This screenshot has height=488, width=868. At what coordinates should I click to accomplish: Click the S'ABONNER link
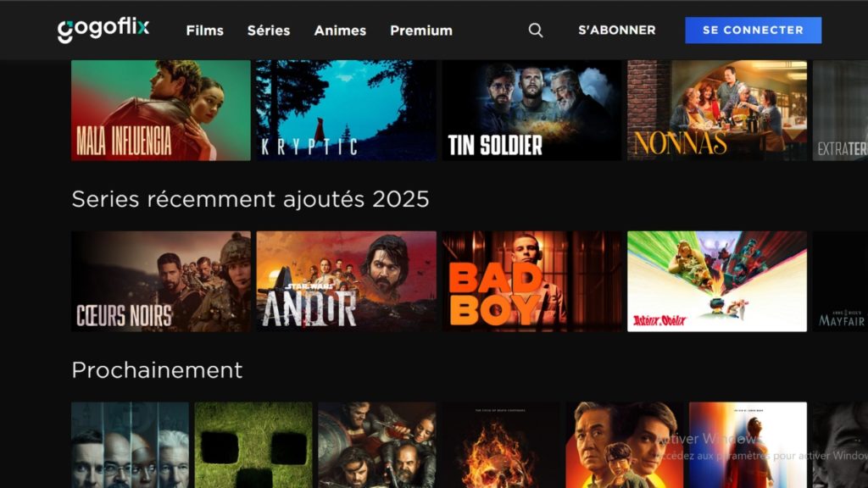(x=617, y=30)
